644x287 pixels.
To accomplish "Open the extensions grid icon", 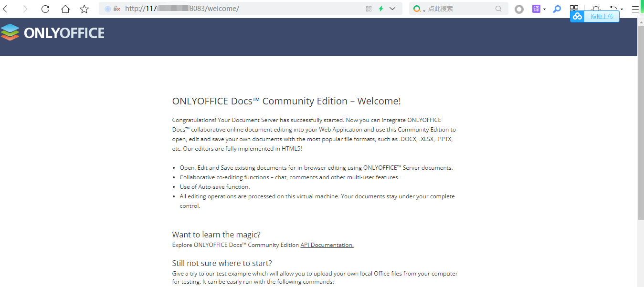I will click(x=574, y=8).
